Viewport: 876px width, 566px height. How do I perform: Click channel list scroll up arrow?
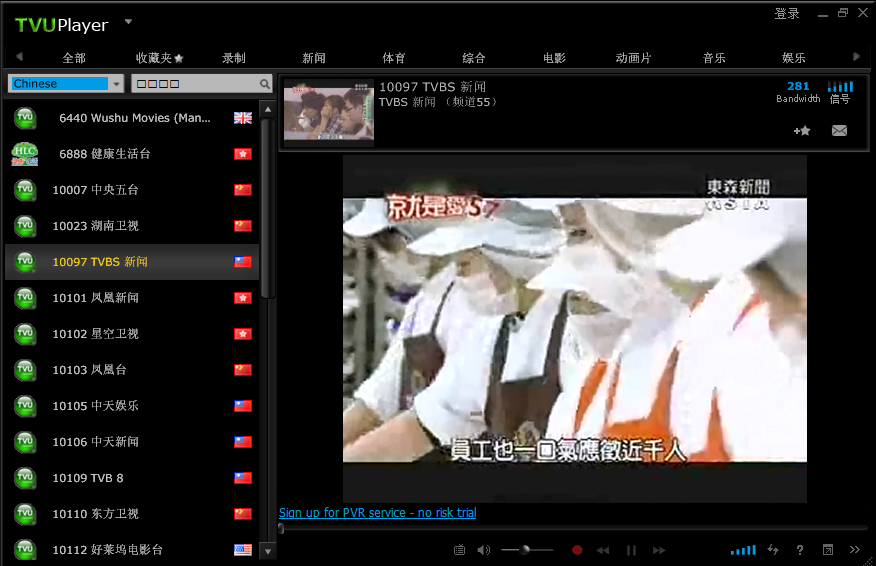coord(268,110)
